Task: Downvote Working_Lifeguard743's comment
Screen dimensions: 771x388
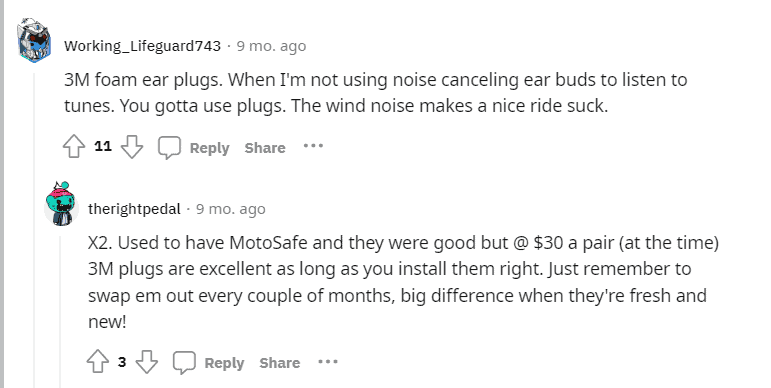Action: tap(132, 147)
